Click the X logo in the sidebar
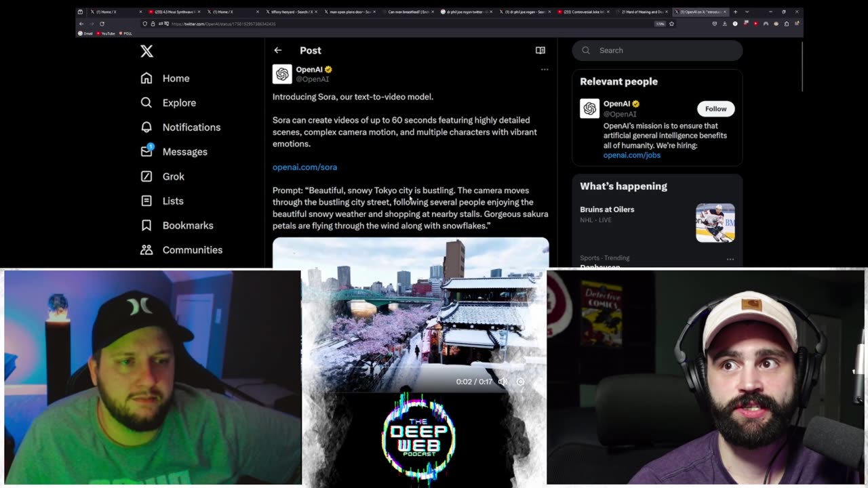 146,51
